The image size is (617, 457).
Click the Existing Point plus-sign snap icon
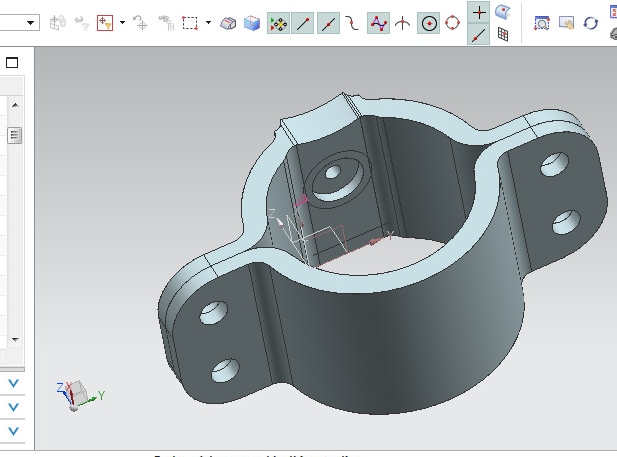(x=479, y=12)
